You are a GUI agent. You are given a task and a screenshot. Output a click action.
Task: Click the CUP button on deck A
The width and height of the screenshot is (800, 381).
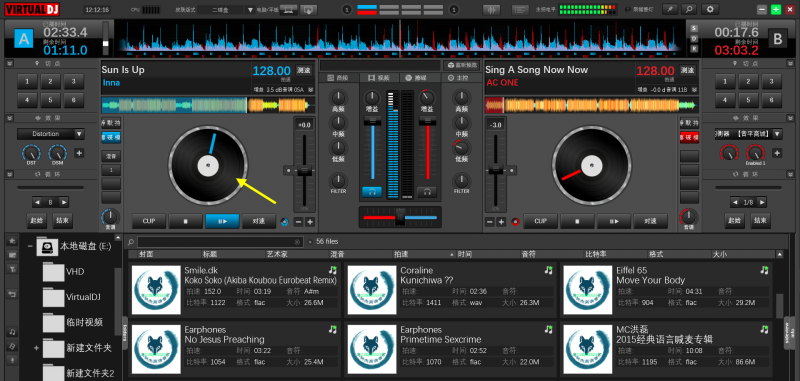click(x=149, y=221)
